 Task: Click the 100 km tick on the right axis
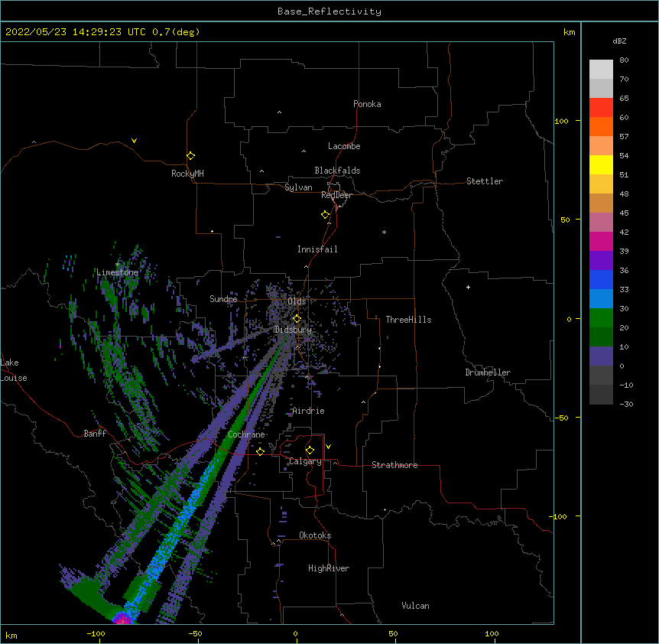(561, 121)
